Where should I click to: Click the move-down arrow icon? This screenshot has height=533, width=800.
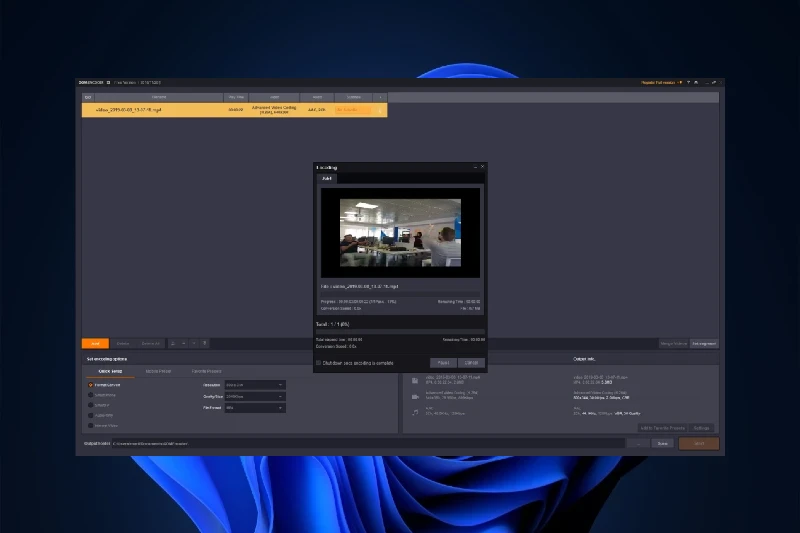194,343
